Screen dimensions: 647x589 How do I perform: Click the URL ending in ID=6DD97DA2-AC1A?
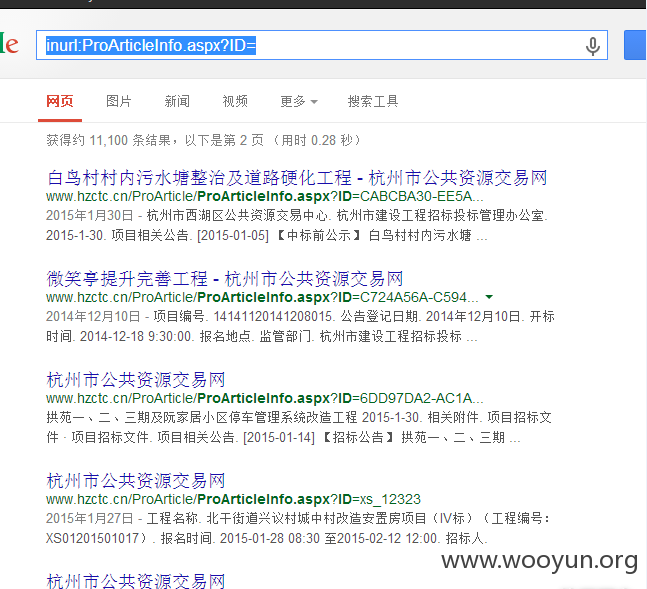[x=264, y=398]
